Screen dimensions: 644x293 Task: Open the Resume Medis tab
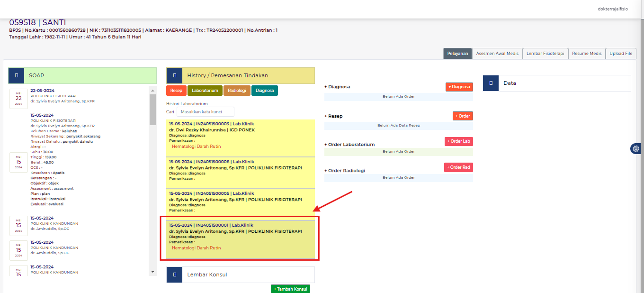[x=587, y=54]
